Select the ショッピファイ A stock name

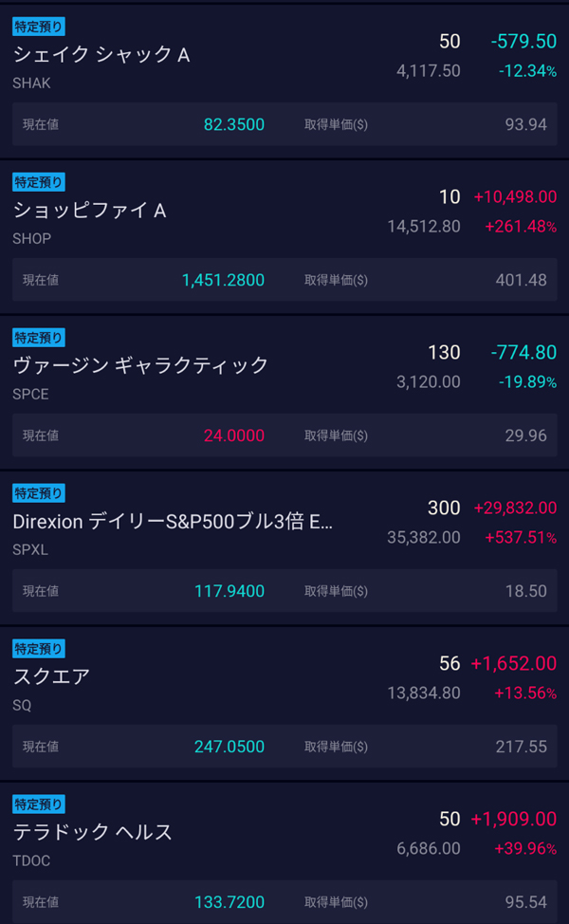(x=89, y=210)
